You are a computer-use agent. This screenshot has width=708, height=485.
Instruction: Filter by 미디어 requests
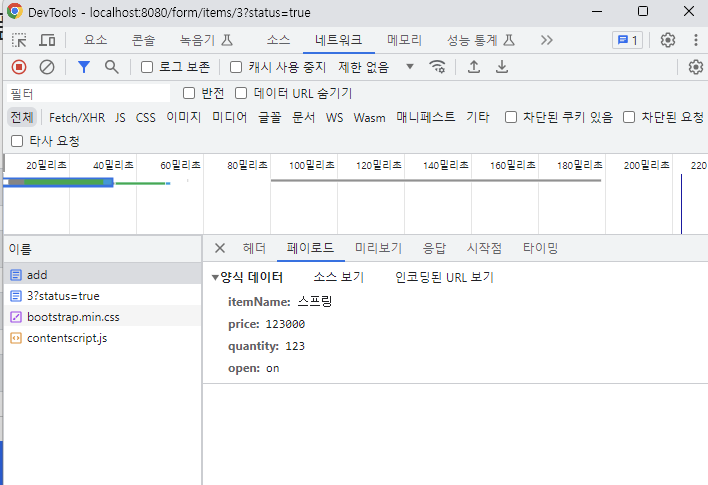click(229, 117)
